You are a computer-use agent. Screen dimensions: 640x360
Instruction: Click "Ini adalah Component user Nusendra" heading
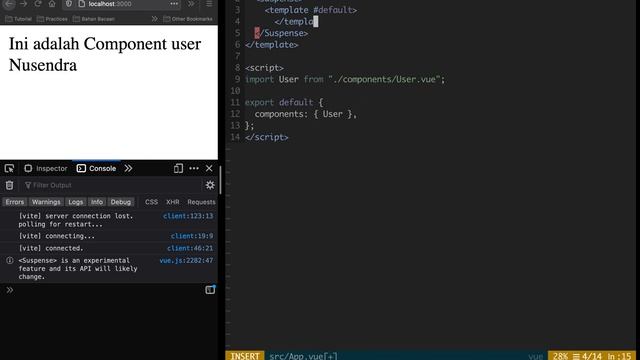coord(105,54)
